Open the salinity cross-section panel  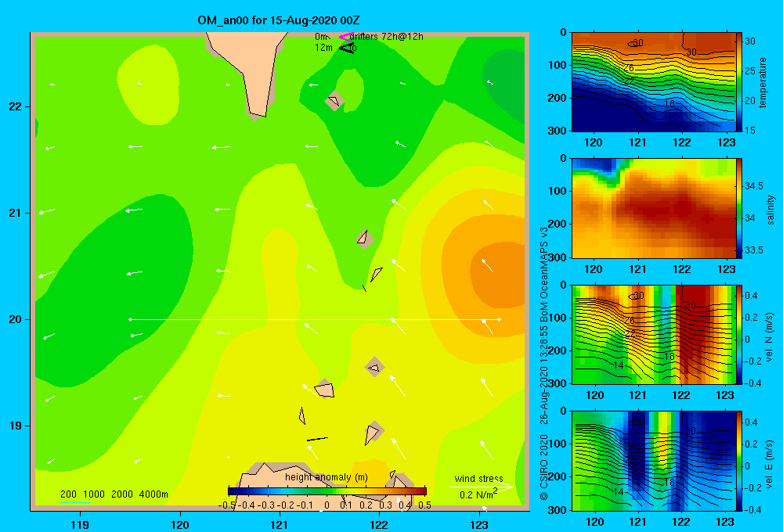click(653, 208)
